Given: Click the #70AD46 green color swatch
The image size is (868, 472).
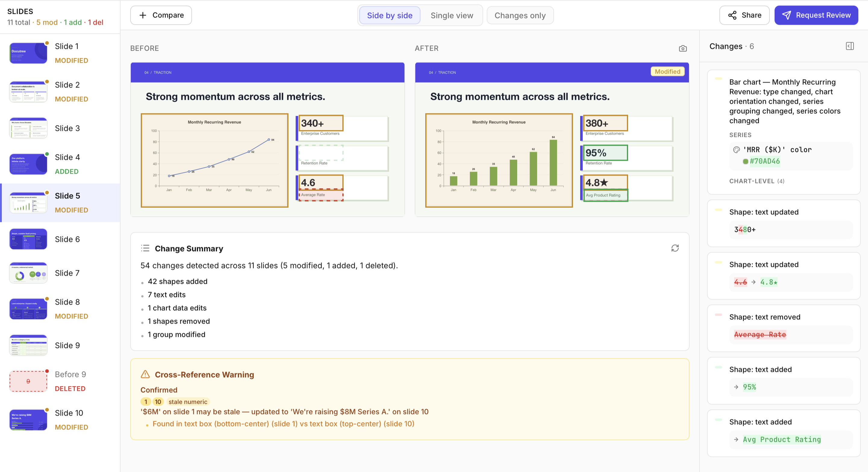Looking at the screenshot, I should point(745,161).
